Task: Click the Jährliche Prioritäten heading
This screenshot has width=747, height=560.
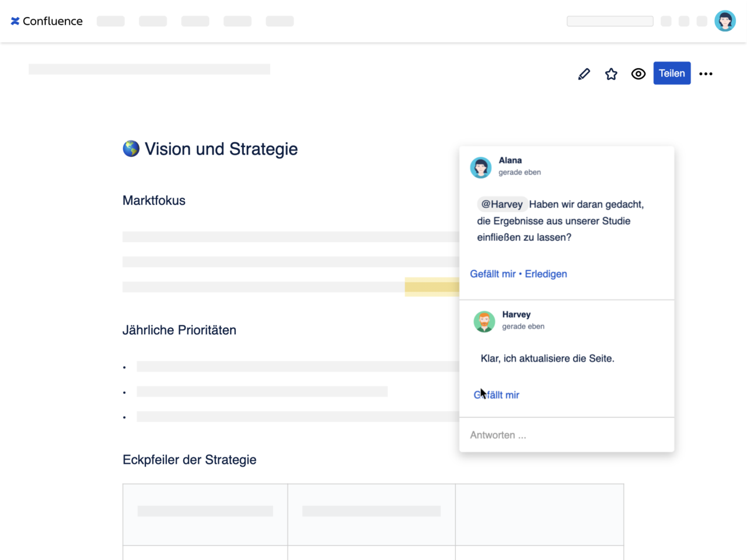Action: tap(179, 330)
